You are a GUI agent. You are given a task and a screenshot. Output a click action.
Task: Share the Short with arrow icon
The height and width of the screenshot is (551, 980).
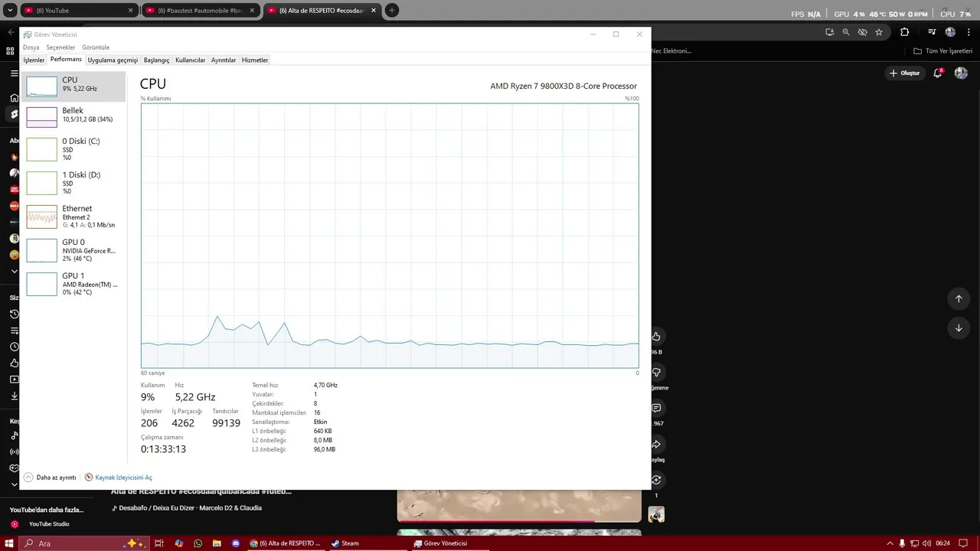click(x=656, y=445)
